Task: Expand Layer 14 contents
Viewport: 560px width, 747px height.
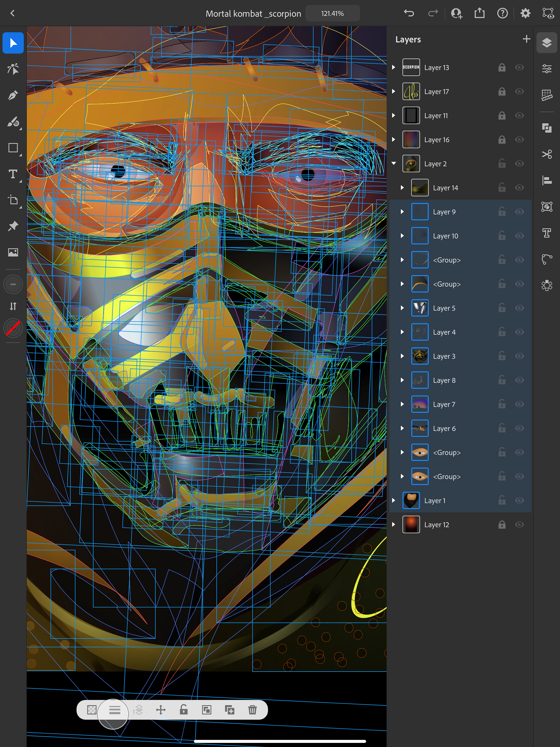Action: [x=402, y=188]
